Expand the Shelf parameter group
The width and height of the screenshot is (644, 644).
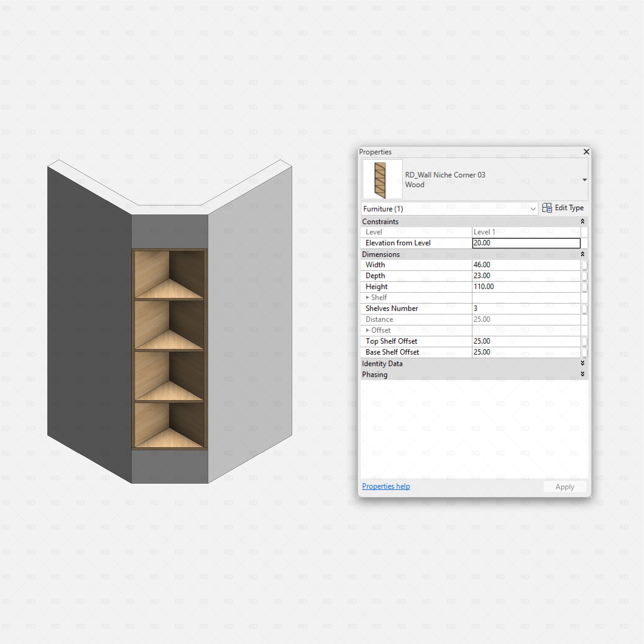(368, 297)
